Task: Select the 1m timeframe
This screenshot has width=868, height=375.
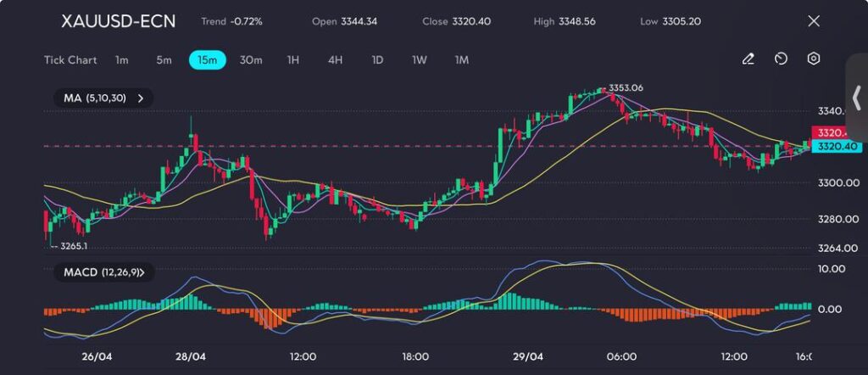Action: 122,60
